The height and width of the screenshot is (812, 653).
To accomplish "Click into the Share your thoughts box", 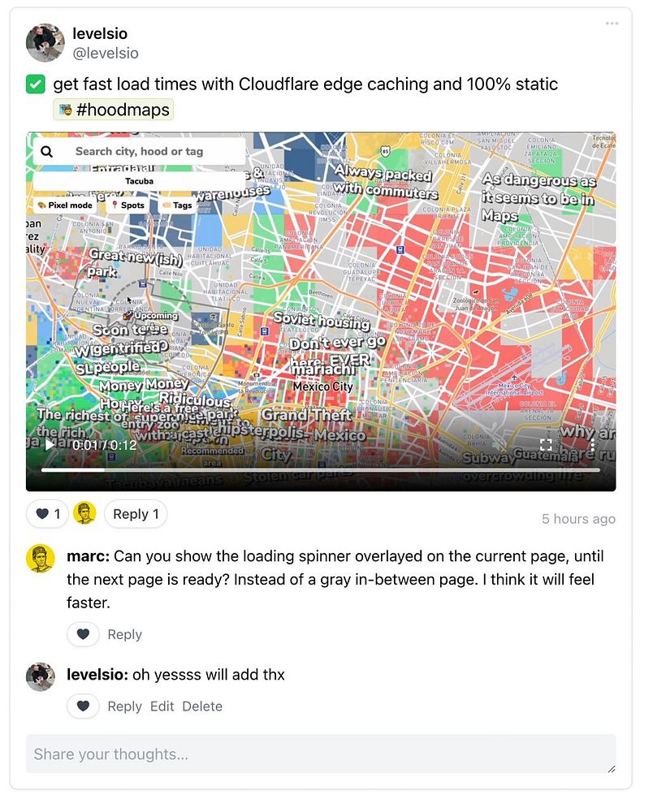I will click(321, 754).
